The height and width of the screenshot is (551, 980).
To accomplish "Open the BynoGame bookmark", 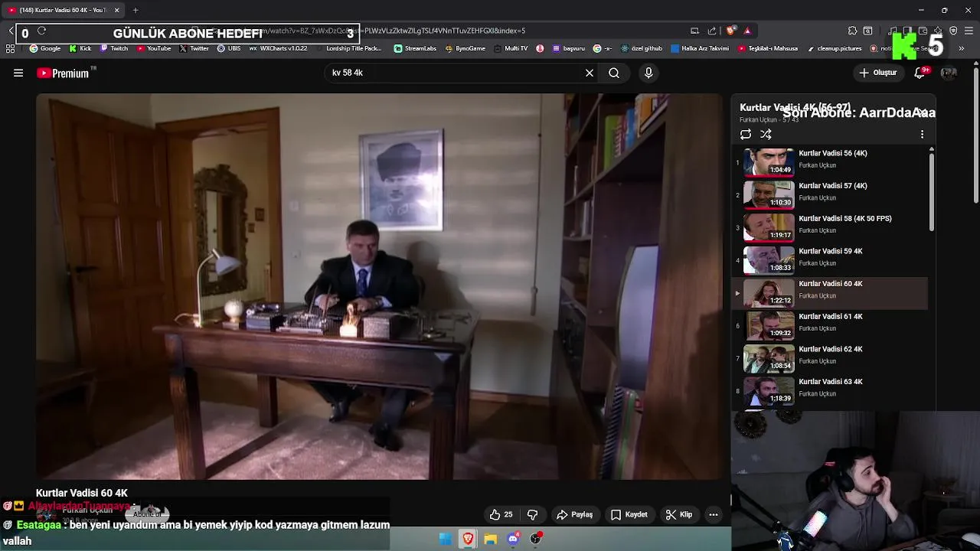I will click(465, 48).
